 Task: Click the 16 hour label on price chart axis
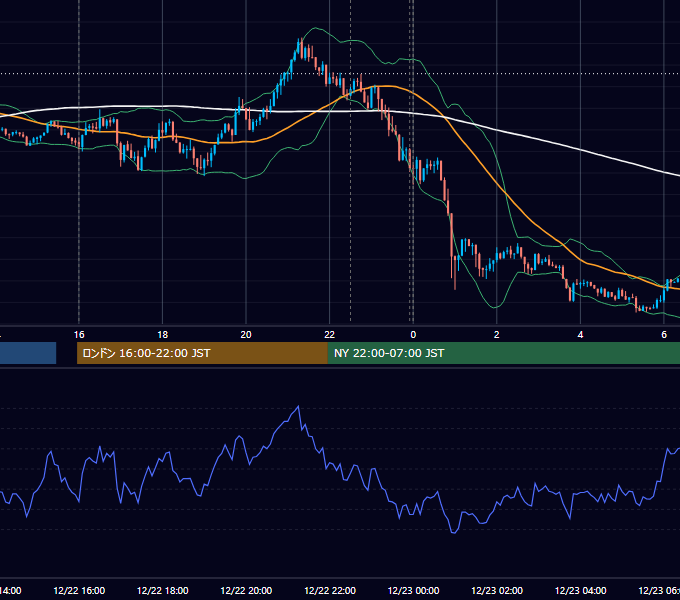click(79, 335)
